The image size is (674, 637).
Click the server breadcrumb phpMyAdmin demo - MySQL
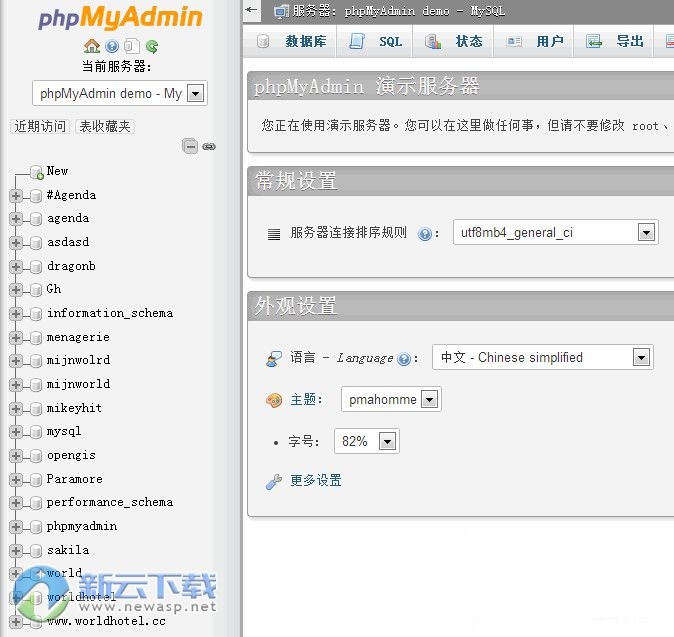pyautogui.click(x=398, y=11)
